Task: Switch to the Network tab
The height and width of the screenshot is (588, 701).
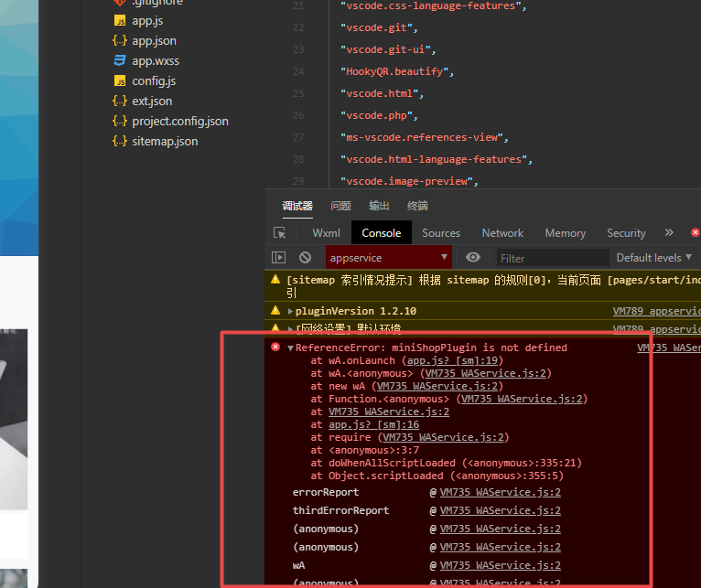Action: tap(502, 233)
